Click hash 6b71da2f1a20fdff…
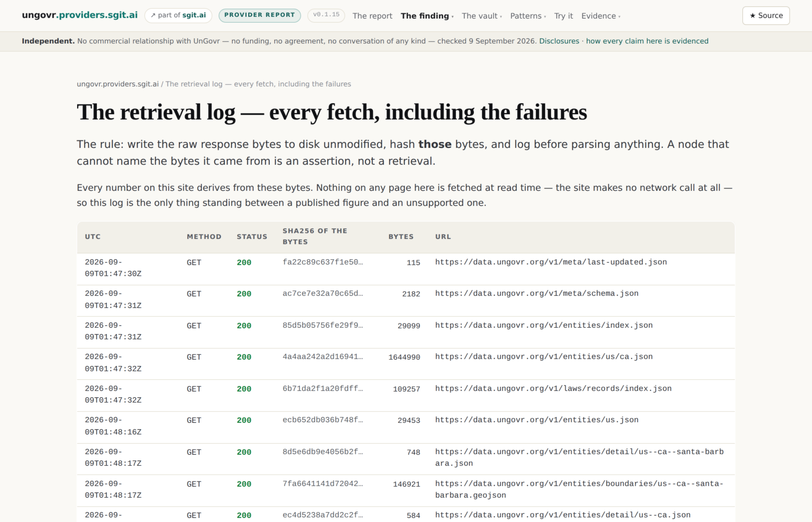Image resolution: width=812 pixels, height=522 pixels. [323, 389]
